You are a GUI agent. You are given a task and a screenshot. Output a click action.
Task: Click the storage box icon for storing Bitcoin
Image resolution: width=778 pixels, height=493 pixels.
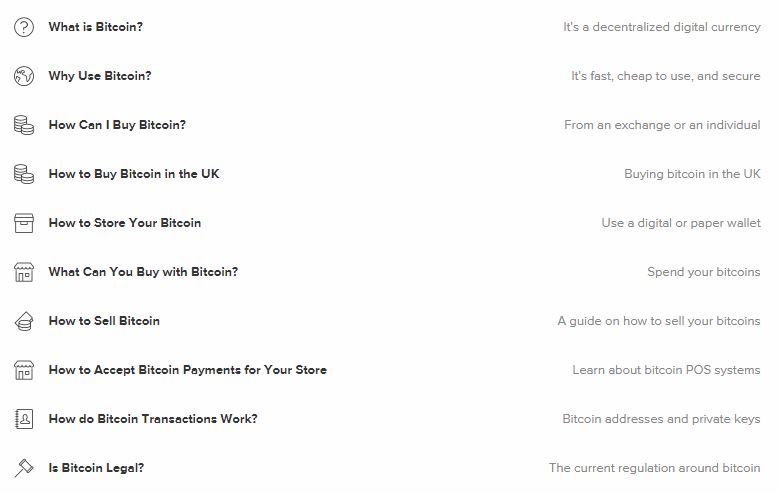click(24, 223)
